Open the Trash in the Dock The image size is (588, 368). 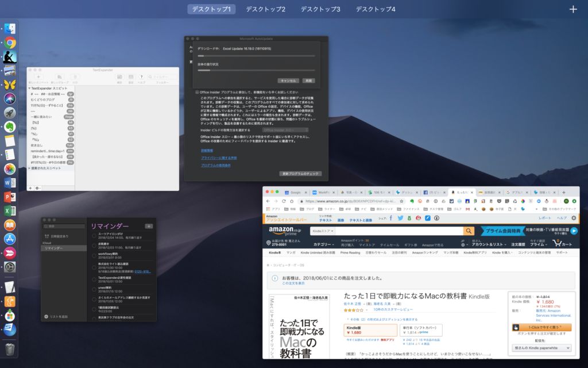[10, 349]
